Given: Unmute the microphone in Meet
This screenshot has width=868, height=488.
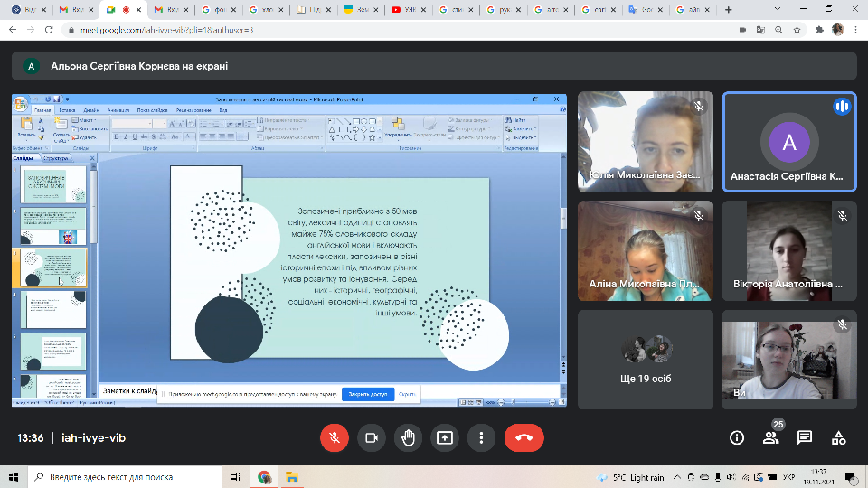Looking at the screenshot, I should 334,437.
